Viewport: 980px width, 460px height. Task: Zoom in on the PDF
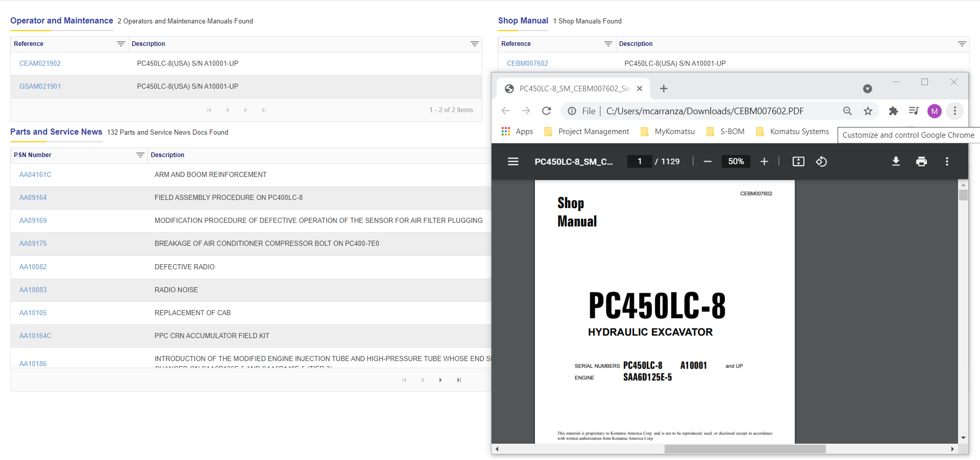click(764, 162)
